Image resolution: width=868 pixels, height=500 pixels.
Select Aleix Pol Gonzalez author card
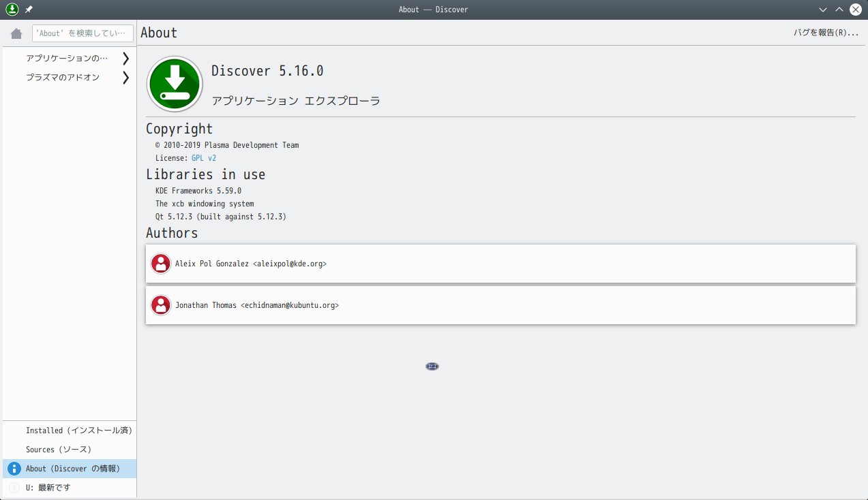click(x=500, y=264)
